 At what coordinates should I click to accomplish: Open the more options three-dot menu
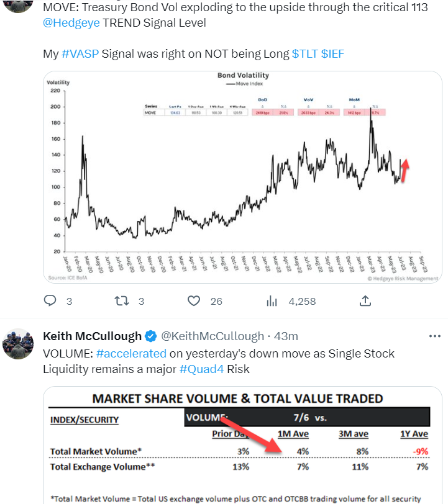pos(434,336)
